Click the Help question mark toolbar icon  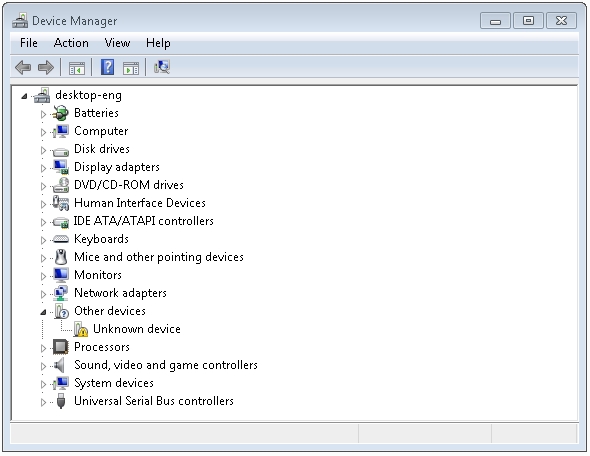(x=107, y=67)
